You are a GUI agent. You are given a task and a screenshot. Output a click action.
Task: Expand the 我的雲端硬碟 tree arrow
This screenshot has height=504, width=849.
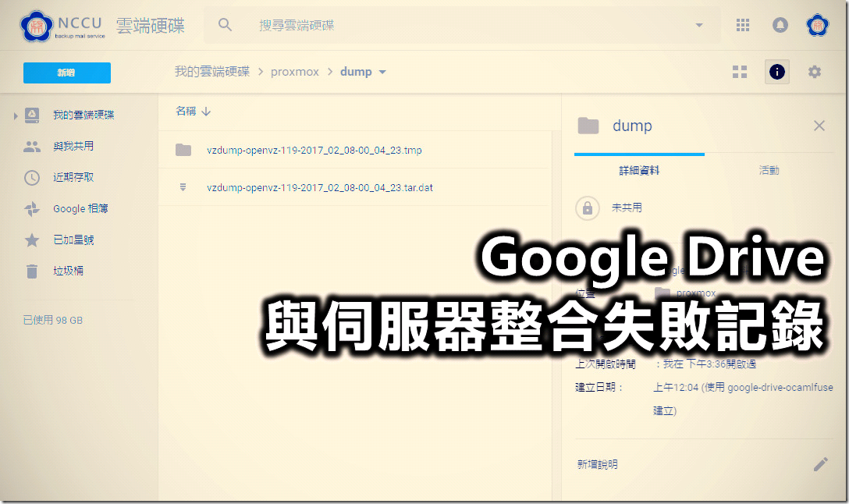[15, 115]
